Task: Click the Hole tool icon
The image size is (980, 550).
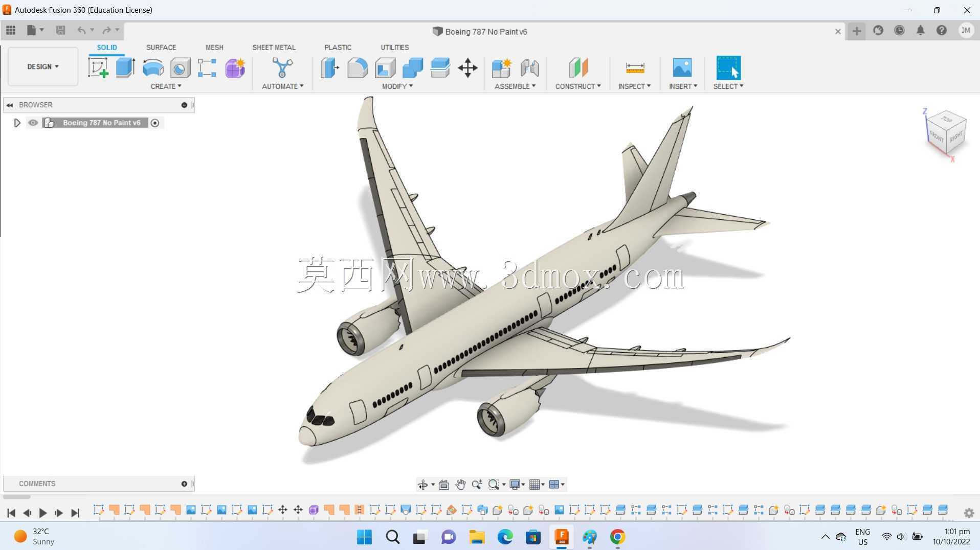Action: pos(180,67)
